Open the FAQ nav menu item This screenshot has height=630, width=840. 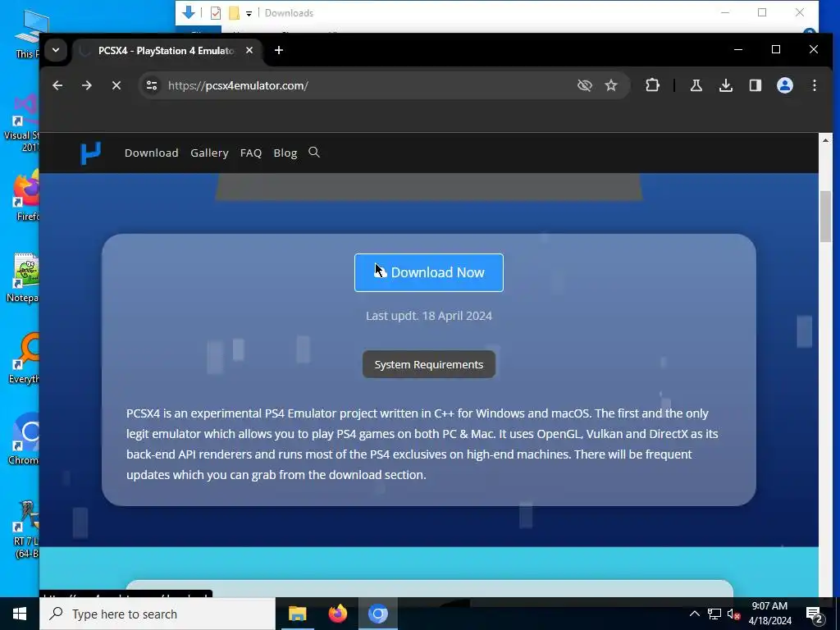[x=251, y=153]
